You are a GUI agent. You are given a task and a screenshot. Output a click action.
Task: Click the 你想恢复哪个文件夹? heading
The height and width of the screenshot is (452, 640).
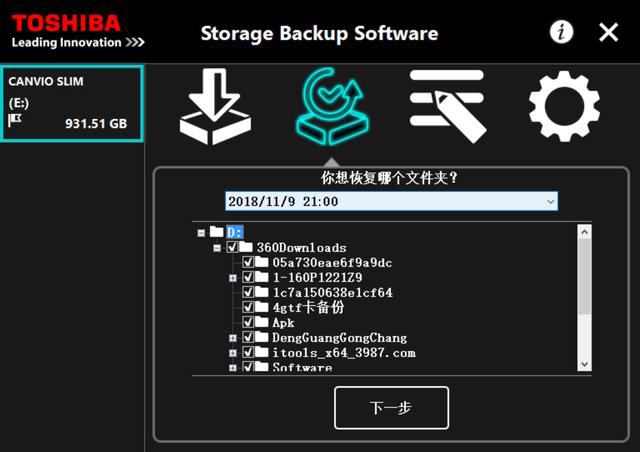coord(389,178)
